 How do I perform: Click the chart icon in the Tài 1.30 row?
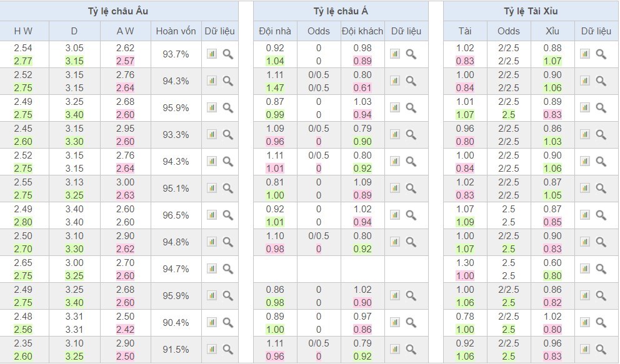click(x=585, y=269)
